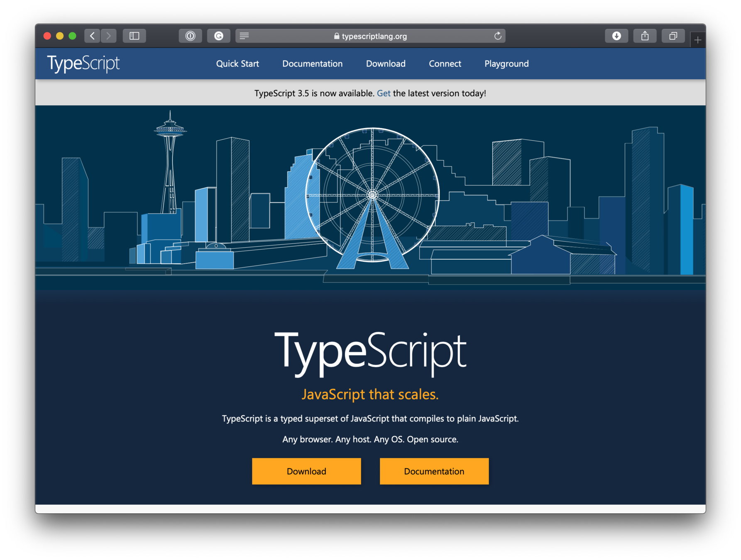Go back with Safari's back arrow
Image resolution: width=741 pixels, height=560 pixels.
(92, 36)
